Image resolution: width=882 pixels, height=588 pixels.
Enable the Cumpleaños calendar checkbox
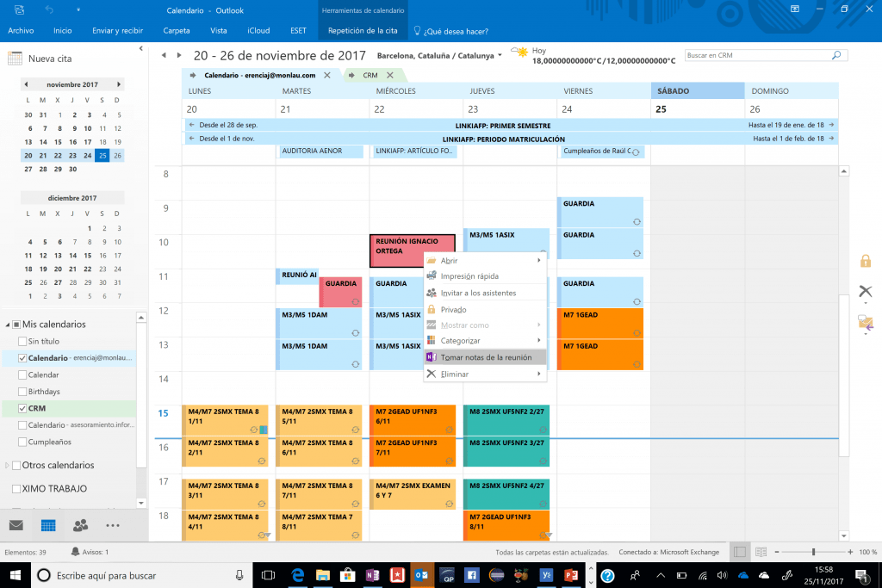[22, 443]
